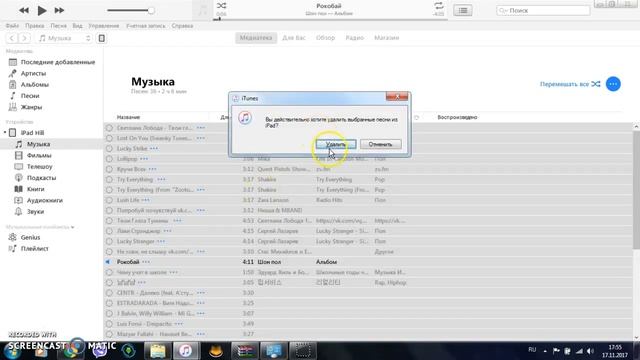
Task: Open the Вид menu
Action: point(78,26)
